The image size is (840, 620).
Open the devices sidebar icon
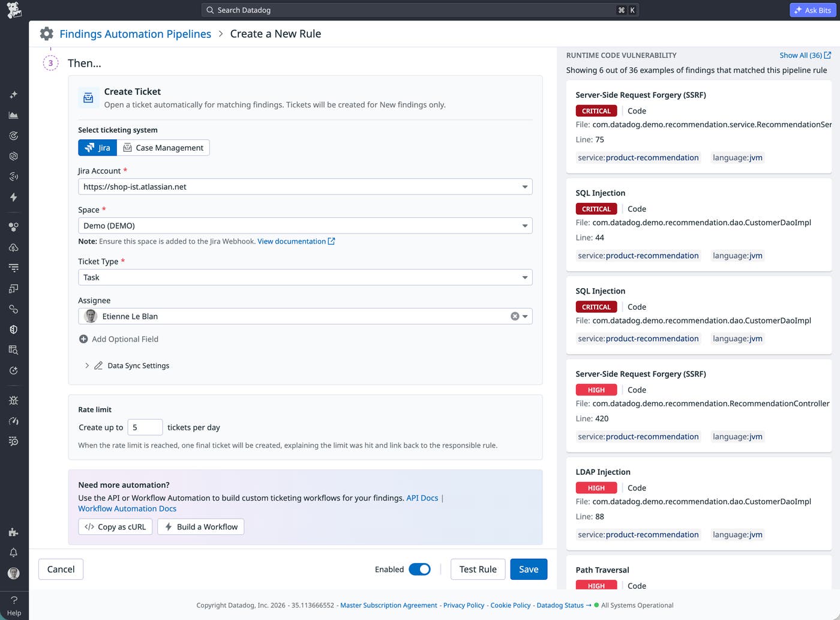14,289
